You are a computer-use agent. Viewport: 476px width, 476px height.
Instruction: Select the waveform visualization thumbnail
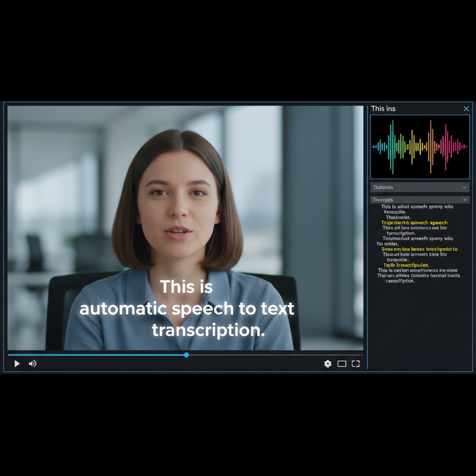419,147
